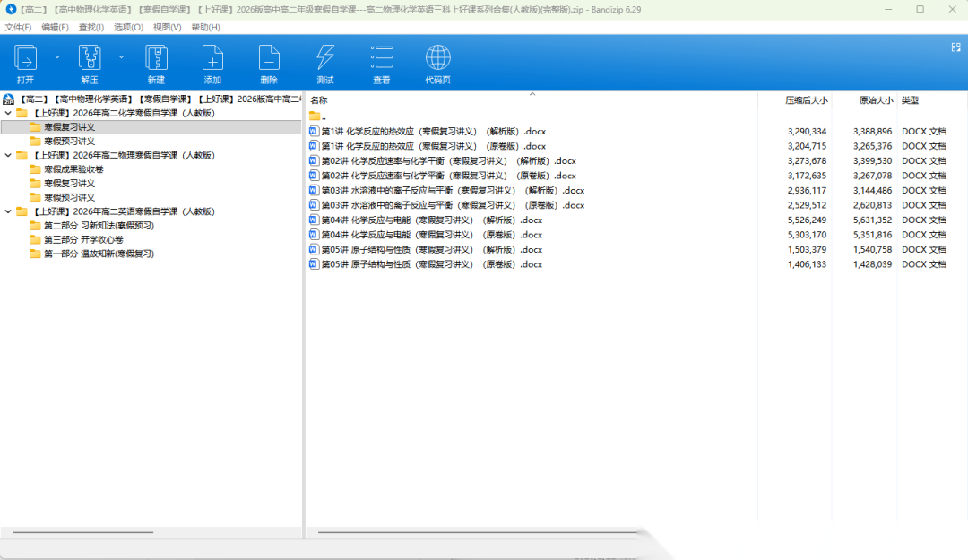The width and height of the screenshot is (968, 560).
Task: Select 第05讲 原子结构与性质 (原卷版).docx file
Action: [x=432, y=264]
